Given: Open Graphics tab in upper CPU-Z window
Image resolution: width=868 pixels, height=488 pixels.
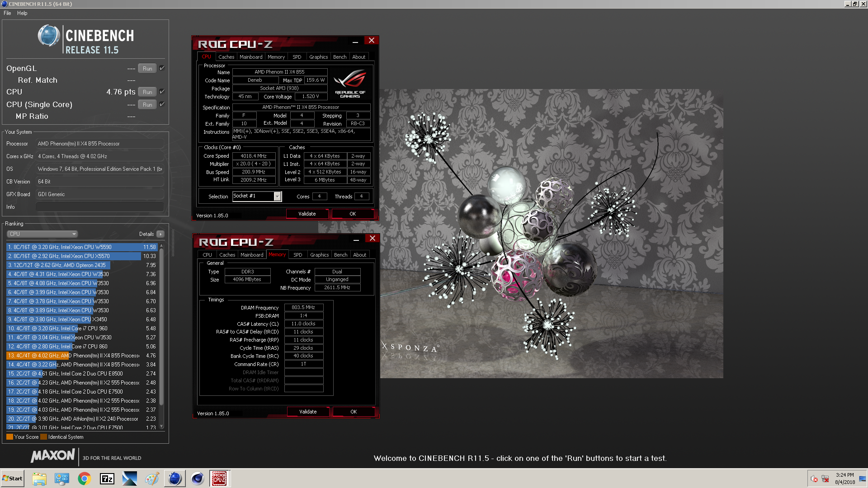Looking at the screenshot, I should pos(318,57).
